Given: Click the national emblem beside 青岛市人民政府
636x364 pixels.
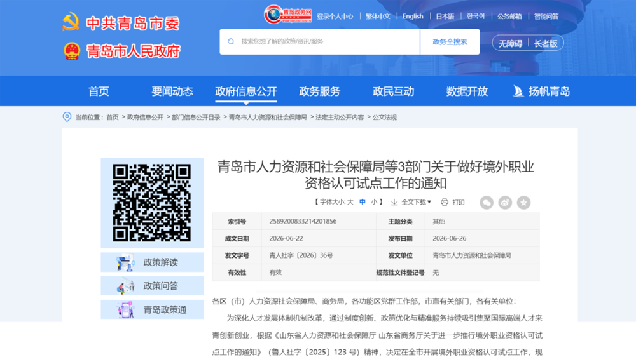Looking at the screenshot, I should click(72, 51).
